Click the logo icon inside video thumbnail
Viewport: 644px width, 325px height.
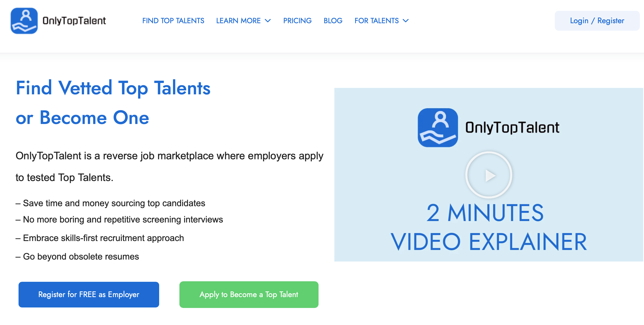tap(437, 127)
